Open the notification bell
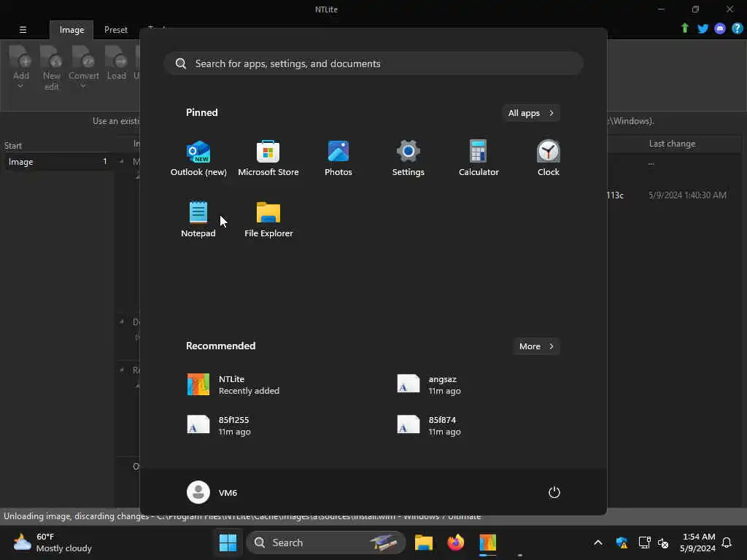The image size is (747, 560). coord(727,542)
